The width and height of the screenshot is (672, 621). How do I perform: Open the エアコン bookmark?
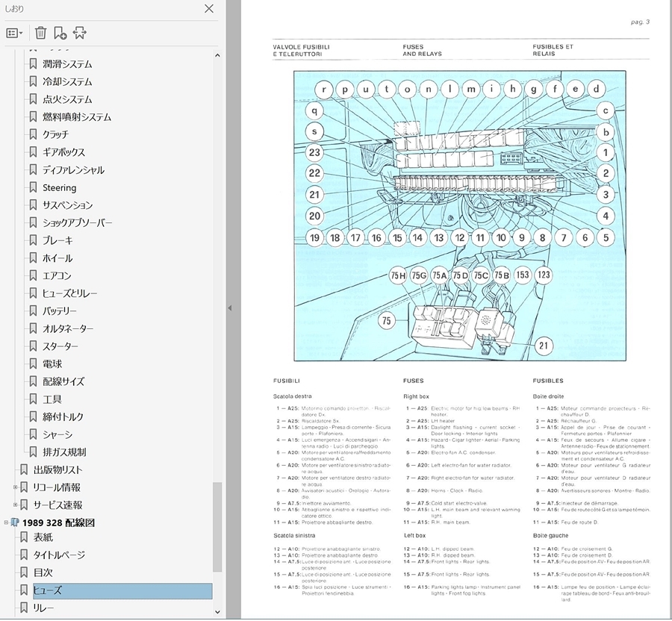[x=57, y=276]
